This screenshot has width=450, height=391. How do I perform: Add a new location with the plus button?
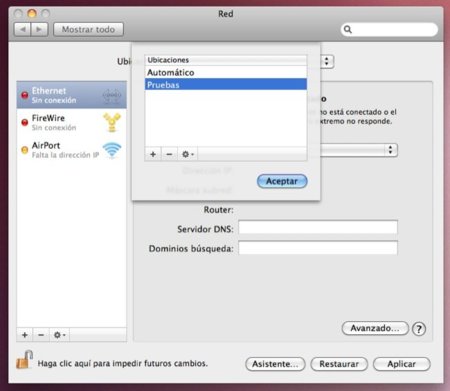[x=153, y=154]
